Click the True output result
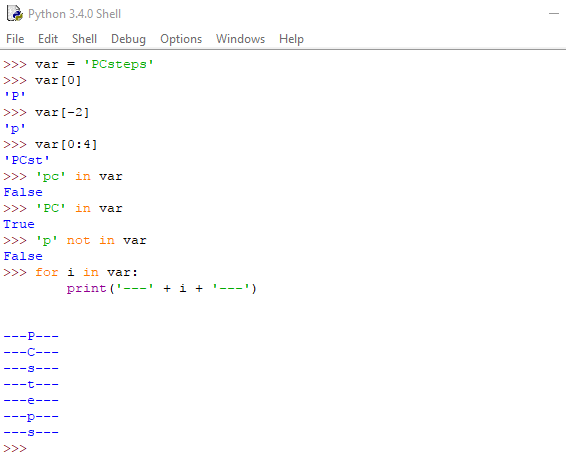The image size is (566, 459). pyautogui.click(x=19, y=224)
